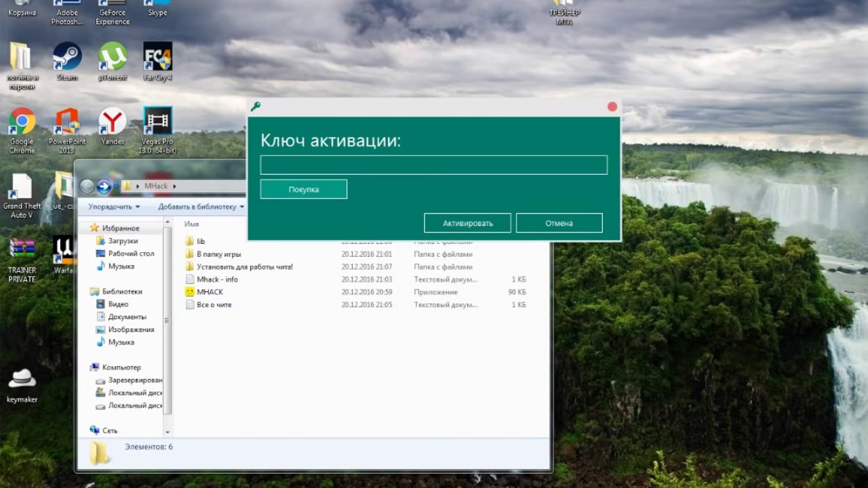
Task: Expand arrow after MHack in address bar
Action: point(174,186)
